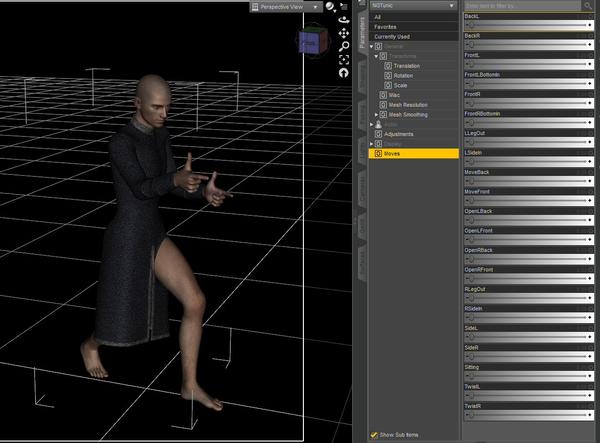Click the reset camera arrow icon
Screen dimensions: 600x443
[344, 73]
